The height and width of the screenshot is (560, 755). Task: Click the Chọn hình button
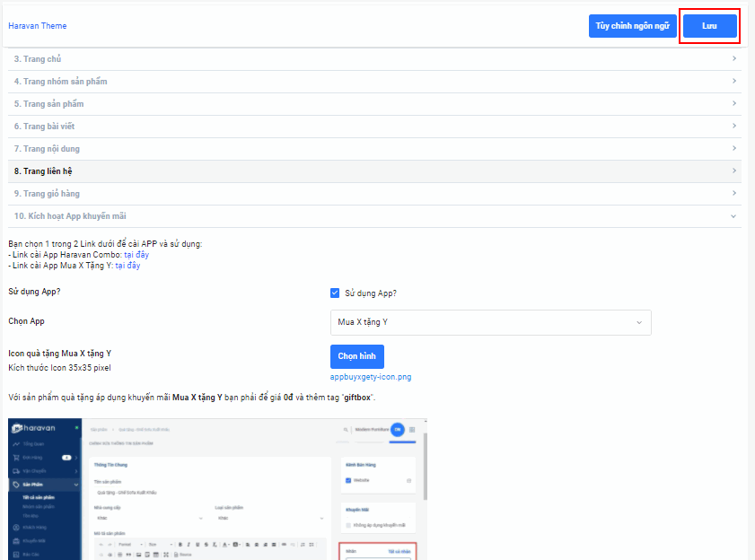click(356, 356)
